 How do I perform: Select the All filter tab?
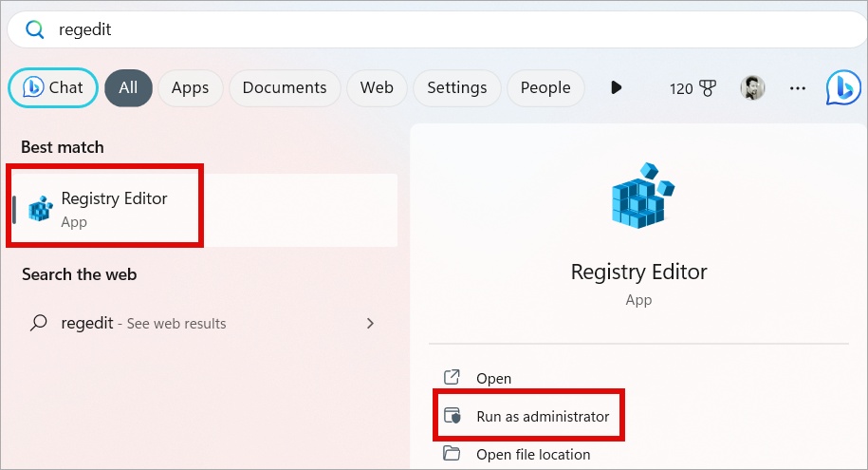pyautogui.click(x=128, y=87)
